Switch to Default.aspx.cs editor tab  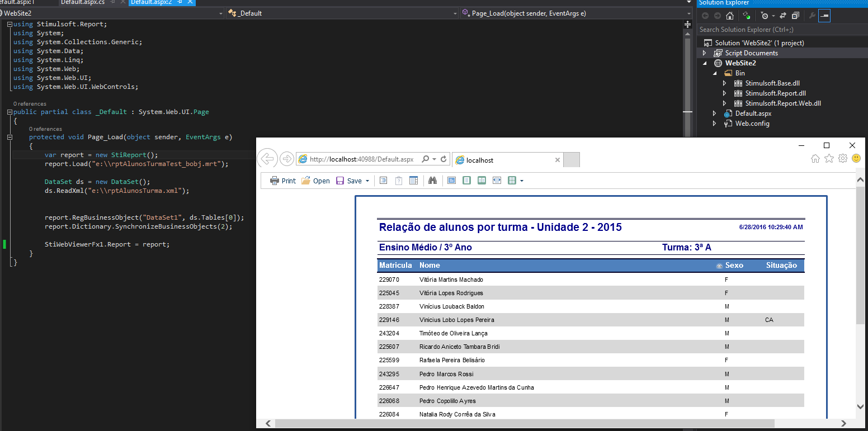point(83,3)
